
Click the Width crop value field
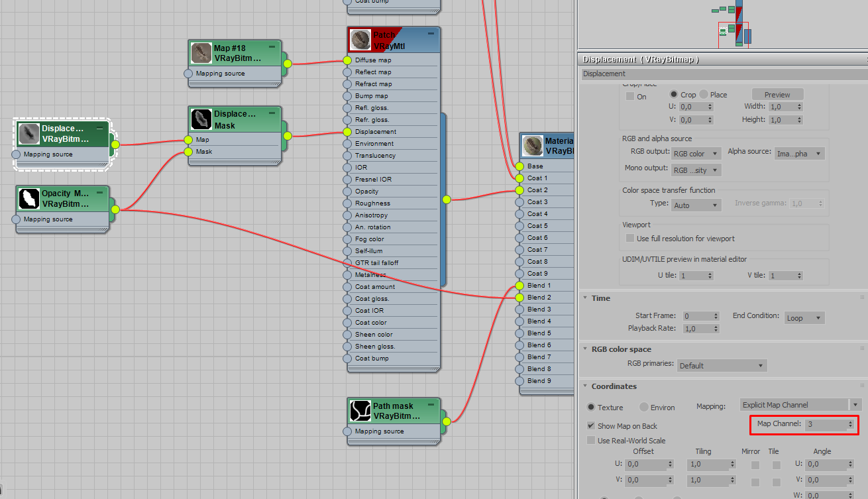[x=782, y=107]
